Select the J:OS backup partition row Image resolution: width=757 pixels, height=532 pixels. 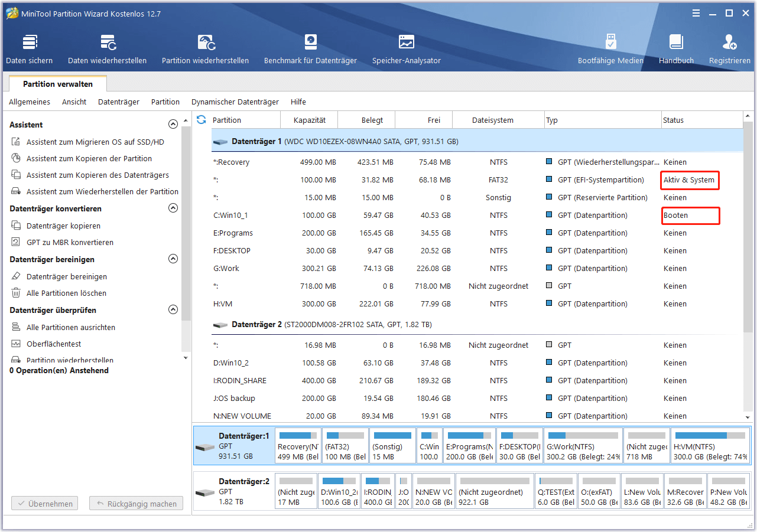[x=477, y=399]
